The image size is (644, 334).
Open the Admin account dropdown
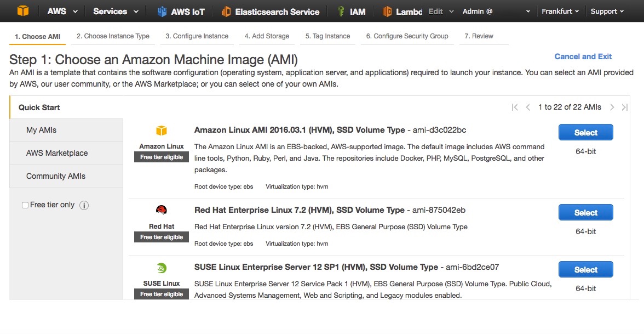coord(496,12)
